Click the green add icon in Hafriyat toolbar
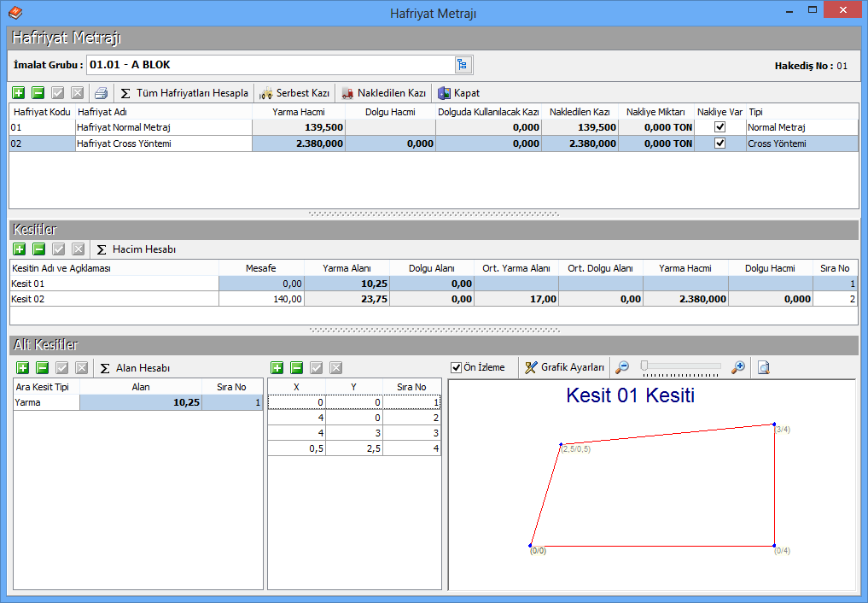This screenshot has height=603, width=868. click(19, 93)
